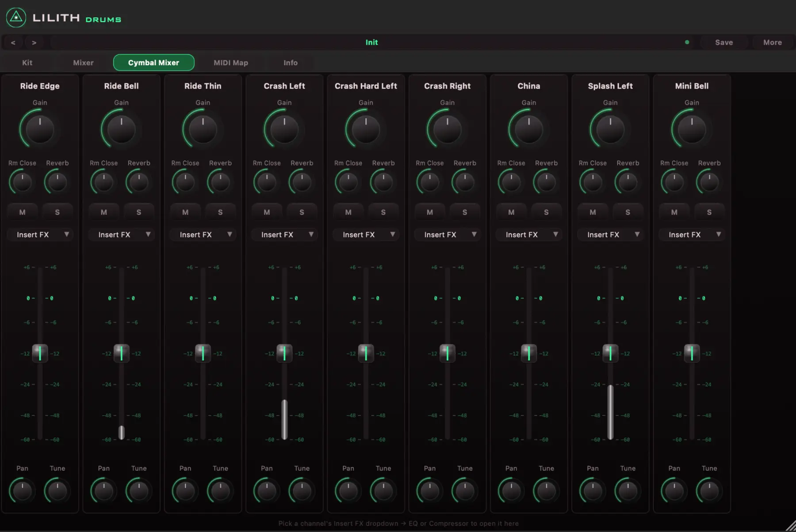
Task: Solo the Crash Hard Left channel
Action: click(x=383, y=212)
